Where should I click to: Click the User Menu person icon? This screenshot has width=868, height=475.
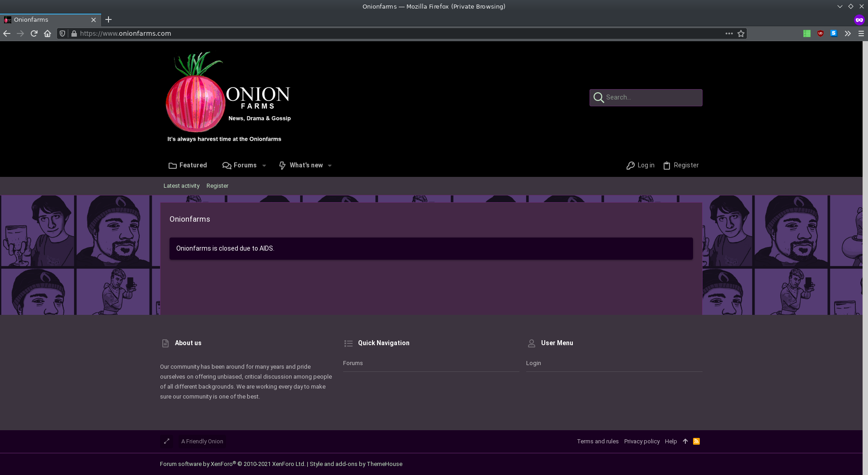click(x=532, y=343)
